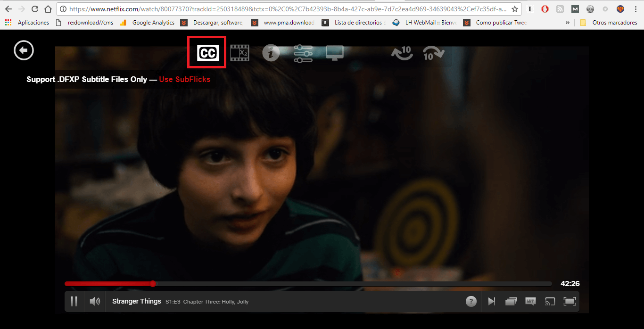
Task: Play the next episode
Action: (491, 302)
